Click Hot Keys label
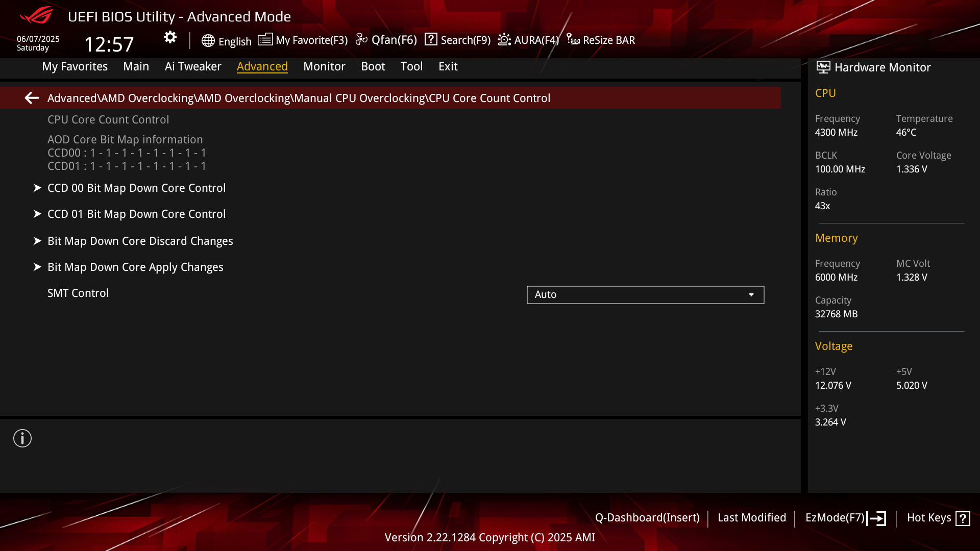This screenshot has width=980, height=551. point(929,517)
